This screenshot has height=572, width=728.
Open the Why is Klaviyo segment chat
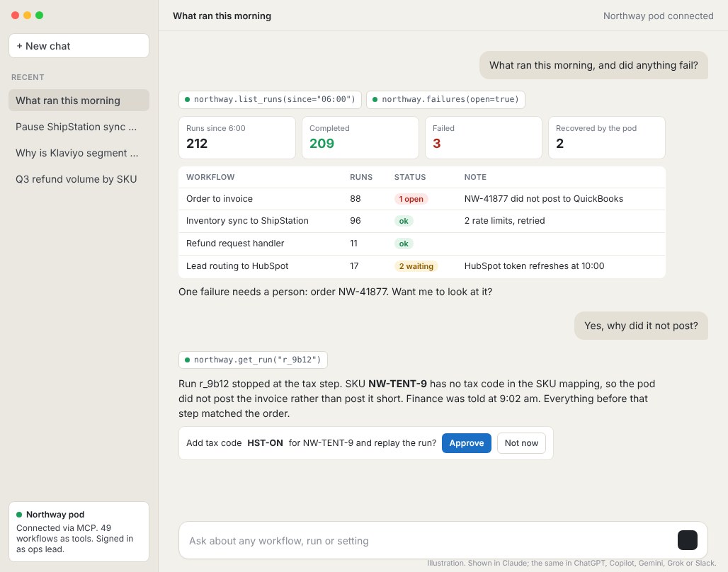pyautogui.click(x=79, y=153)
